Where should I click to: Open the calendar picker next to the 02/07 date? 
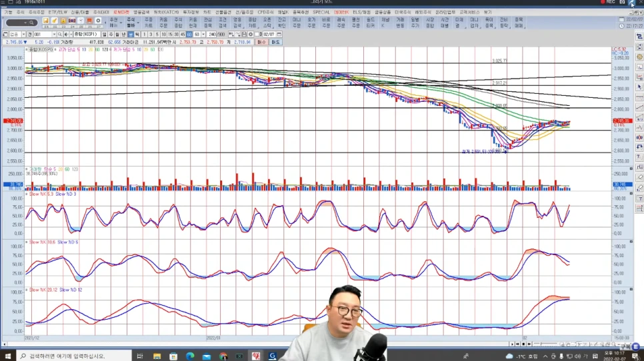(x=279, y=35)
